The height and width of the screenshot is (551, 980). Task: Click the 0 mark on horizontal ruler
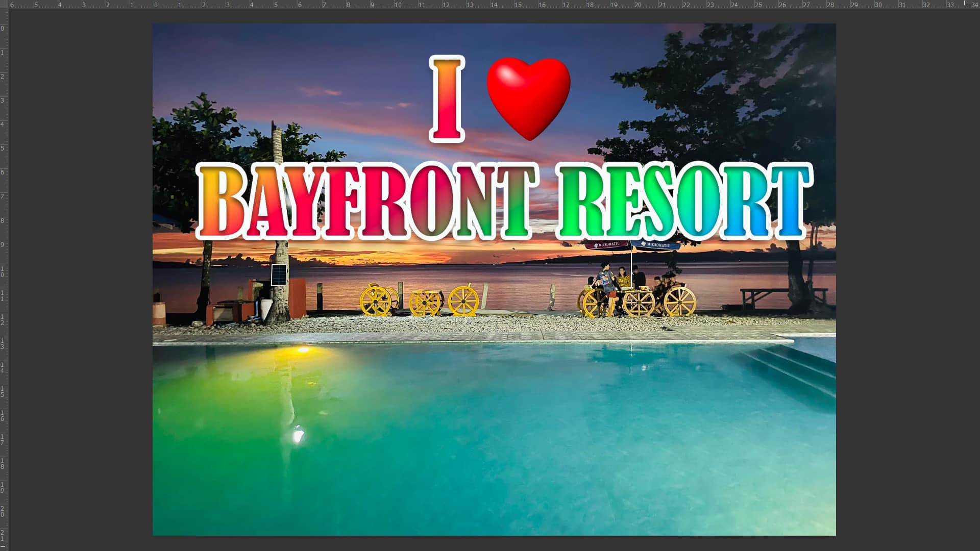tap(156, 5)
